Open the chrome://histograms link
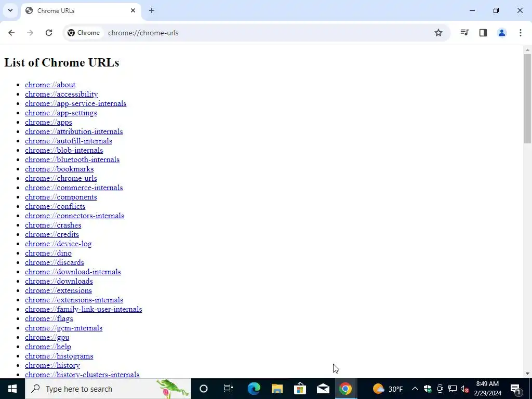532x399 pixels. (x=59, y=356)
